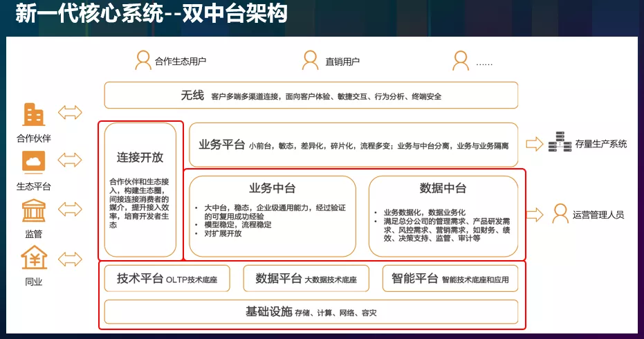
Task: Click the double arrow beside 监管 icon
Action: (70, 209)
